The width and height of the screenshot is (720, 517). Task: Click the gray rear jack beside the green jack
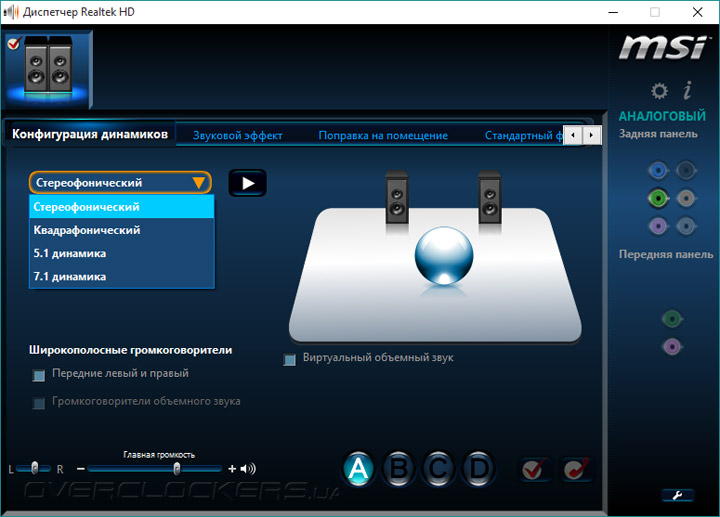click(686, 198)
